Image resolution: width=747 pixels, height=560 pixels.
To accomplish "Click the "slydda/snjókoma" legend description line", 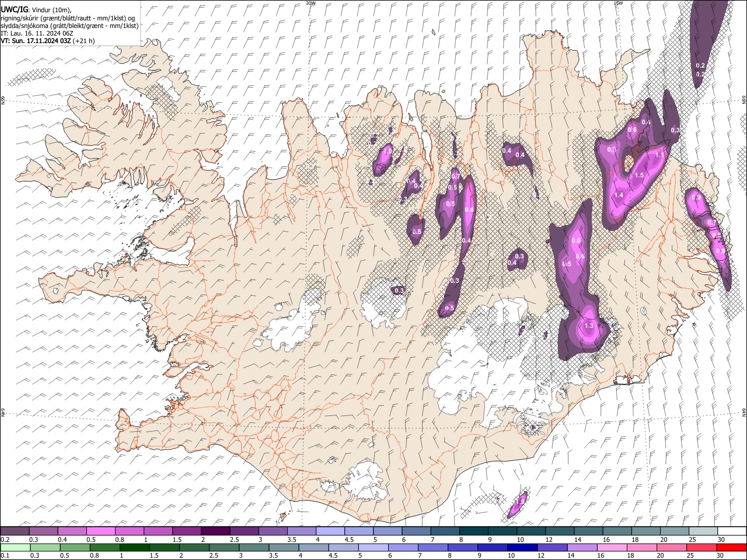I will 69,26.
